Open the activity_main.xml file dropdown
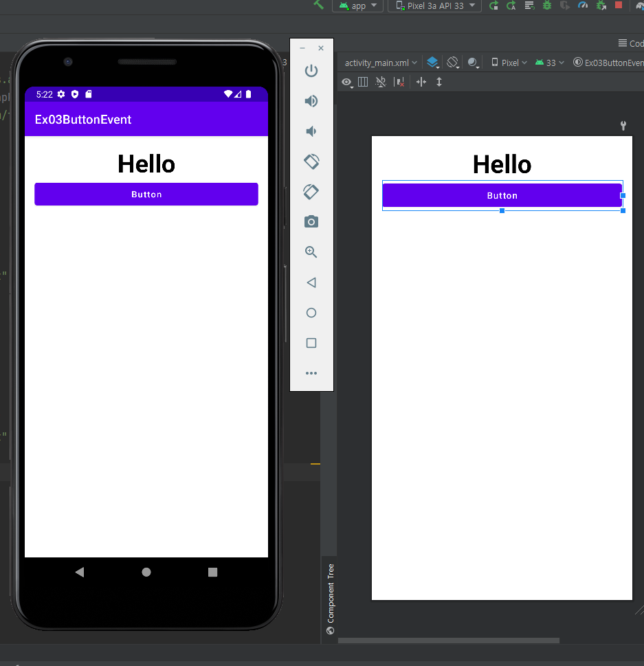Viewport: 644px width, 666px height. point(381,63)
